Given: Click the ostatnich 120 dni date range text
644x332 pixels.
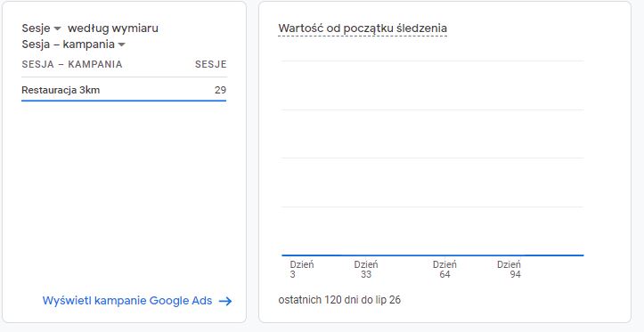Looking at the screenshot, I should click(x=339, y=300).
